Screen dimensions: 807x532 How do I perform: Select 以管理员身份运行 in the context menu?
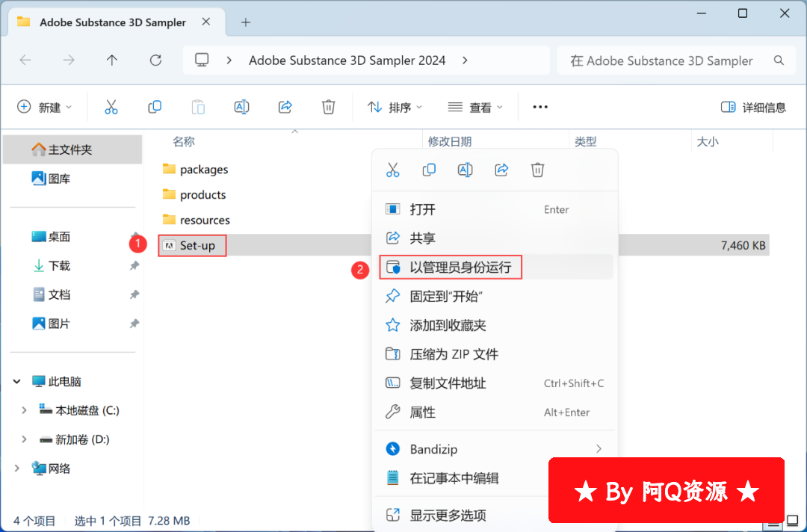click(495, 267)
